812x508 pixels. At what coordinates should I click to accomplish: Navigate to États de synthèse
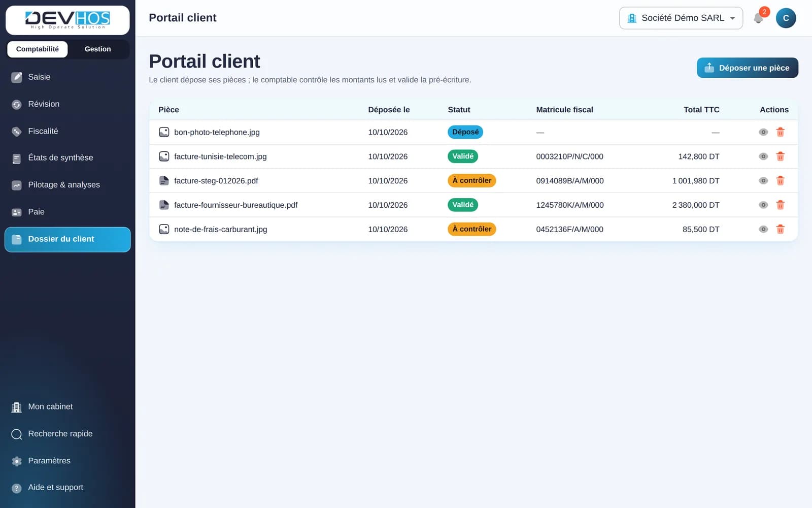67,158
